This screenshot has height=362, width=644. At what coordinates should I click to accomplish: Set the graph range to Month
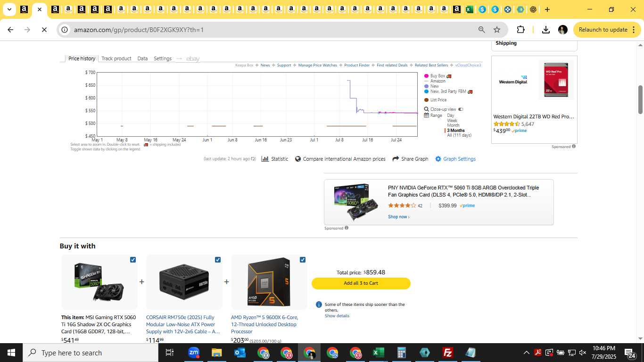click(x=453, y=125)
